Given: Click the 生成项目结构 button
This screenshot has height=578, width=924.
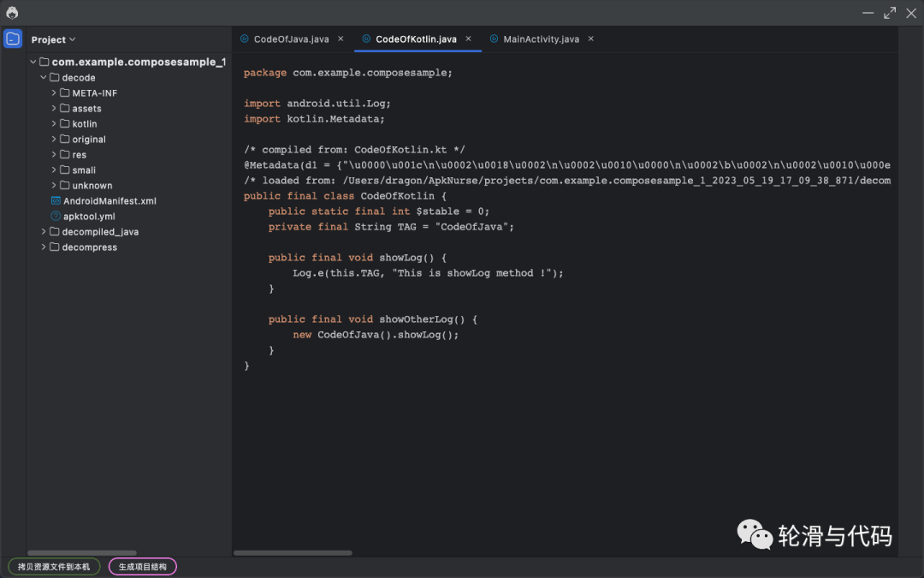Looking at the screenshot, I should click(x=142, y=566).
